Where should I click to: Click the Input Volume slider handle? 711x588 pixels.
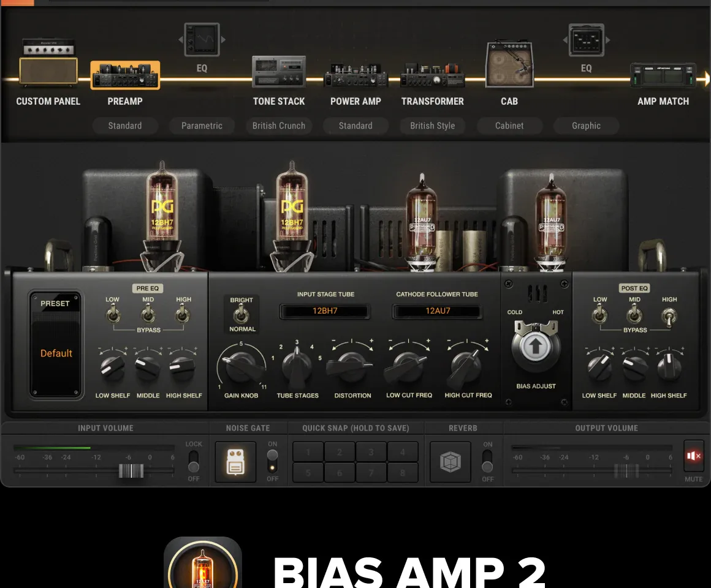pyautogui.click(x=131, y=470)
